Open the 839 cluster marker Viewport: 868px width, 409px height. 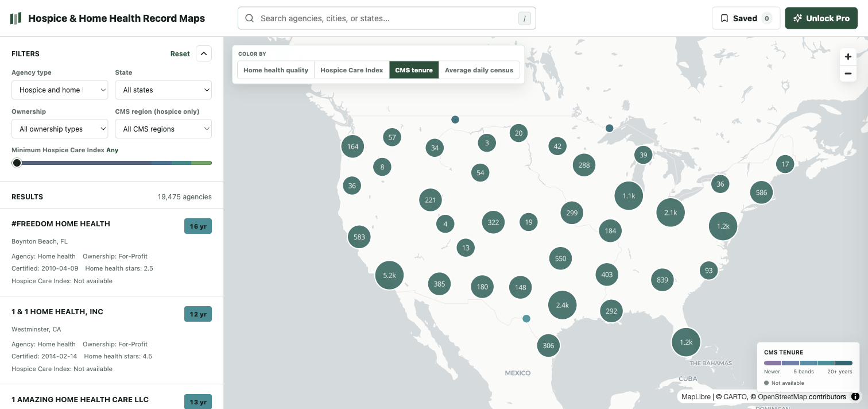662,280
